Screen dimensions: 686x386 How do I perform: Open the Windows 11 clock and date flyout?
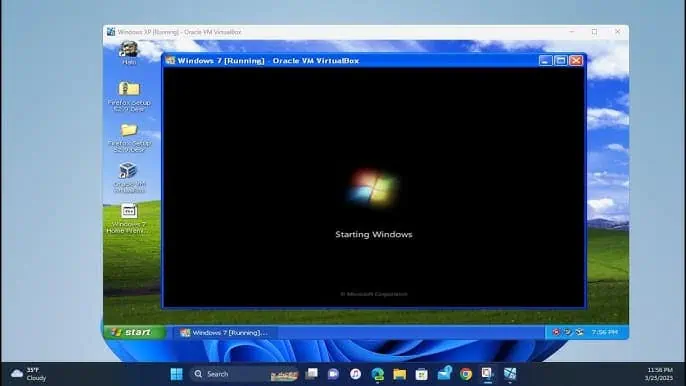660,374
